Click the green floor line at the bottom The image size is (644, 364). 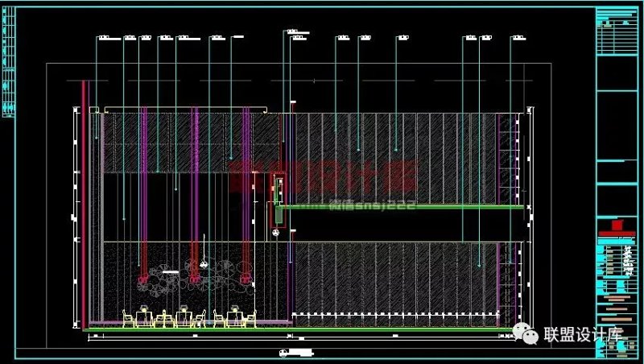[290, 329]
